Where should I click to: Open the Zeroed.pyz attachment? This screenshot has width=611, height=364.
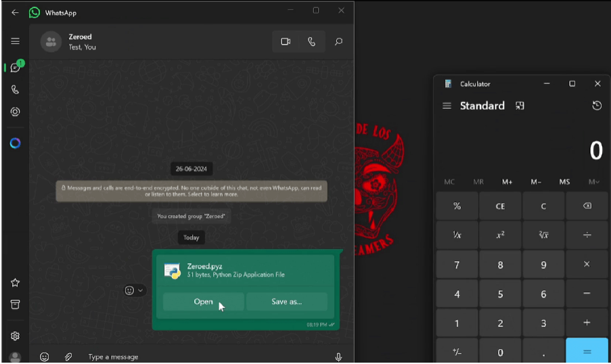[204, 302]
